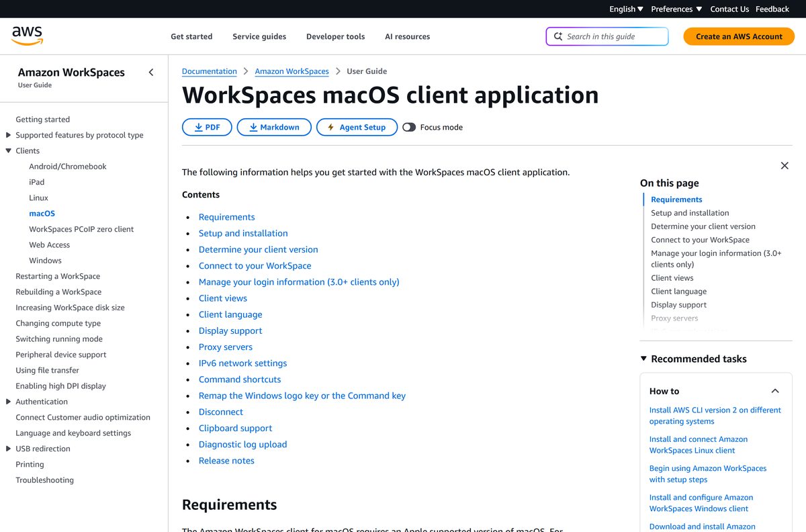Open Feedback link
Image resolution: width=806 pixels, height=532 pixels.
click(772, 9)
